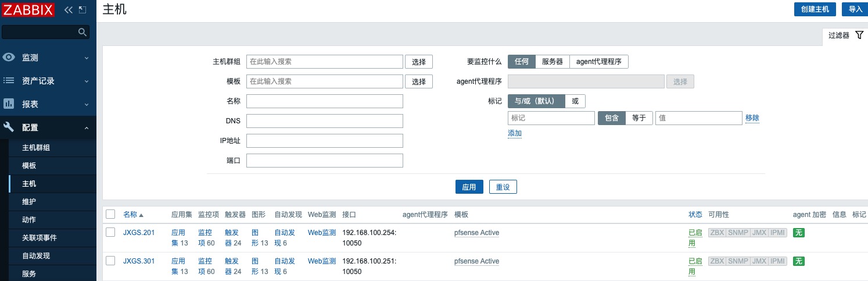Screen dimensions: 868x281
Task: Select 'agent代理程序' monitoring option
Action: coord(598,62)
